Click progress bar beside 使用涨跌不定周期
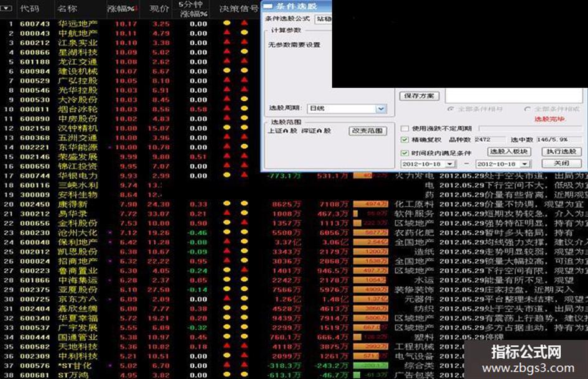This screenshot has width=588, height=379. tap(530, 129)
